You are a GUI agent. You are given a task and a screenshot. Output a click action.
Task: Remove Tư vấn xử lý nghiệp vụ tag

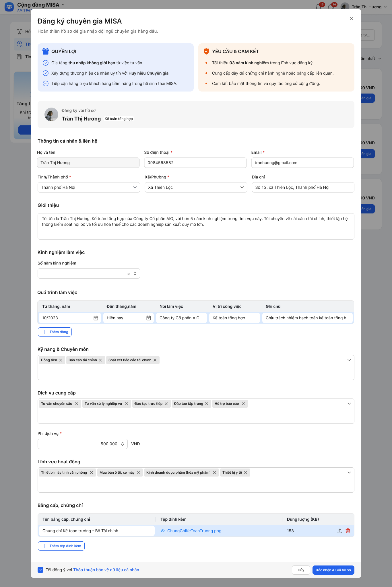tap(127, 404)
